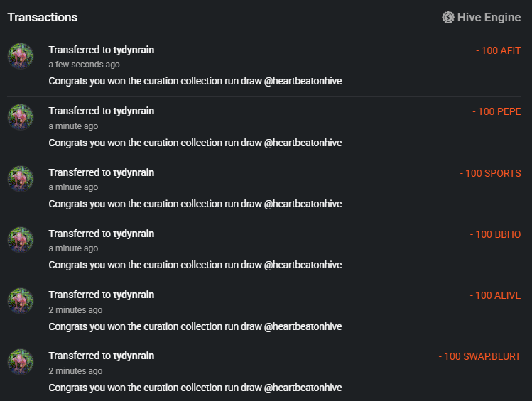The height and width of the screenshot is (401, 532).
Task: Click the avatar in the SWAP.BLURT transaction
Action: pyautogui.click(x=21, y=362)
